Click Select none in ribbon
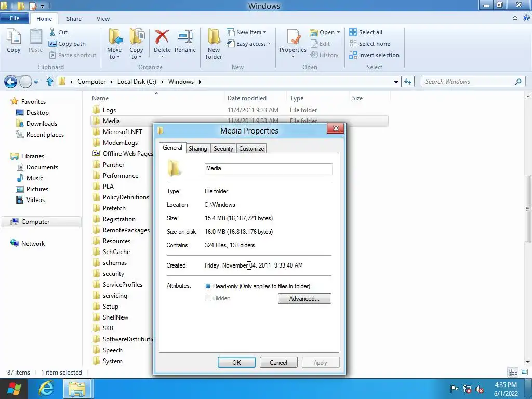This screenshot has height=399, width=532. (x=370, y=44)
